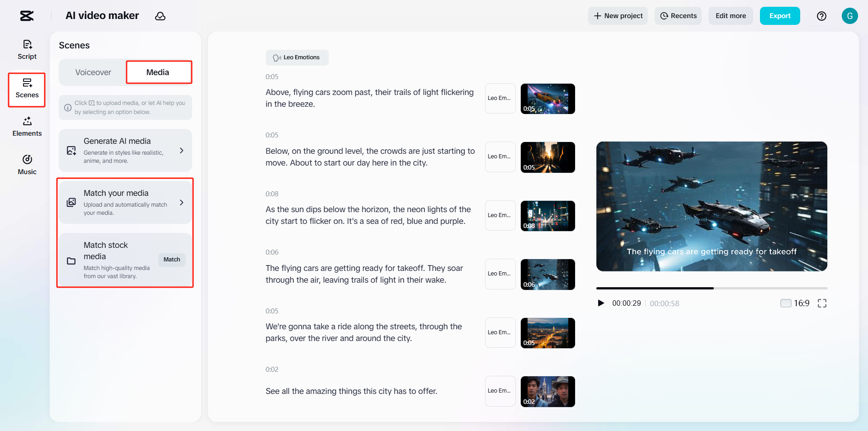Switch to the Voiceover tab
The image size is (868, 431).
(93, 72)
